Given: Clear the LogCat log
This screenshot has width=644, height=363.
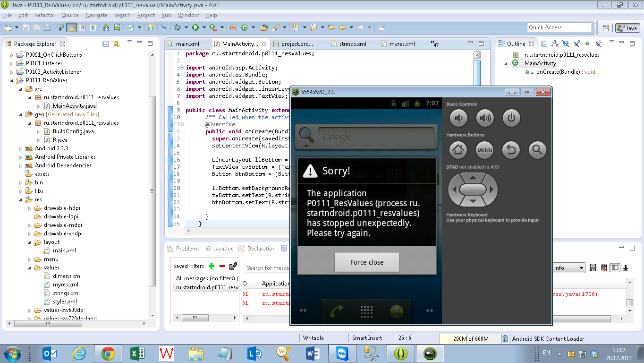Looking at the screenshot, I should [604, 268].
